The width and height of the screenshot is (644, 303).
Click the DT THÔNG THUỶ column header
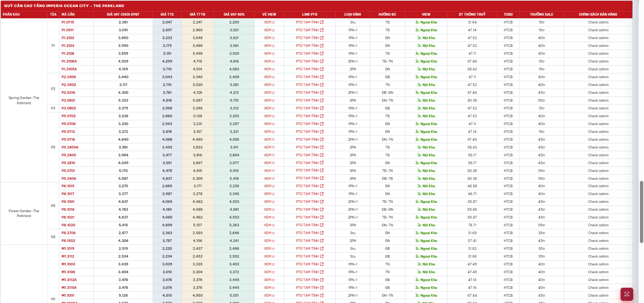click(472, 15)
